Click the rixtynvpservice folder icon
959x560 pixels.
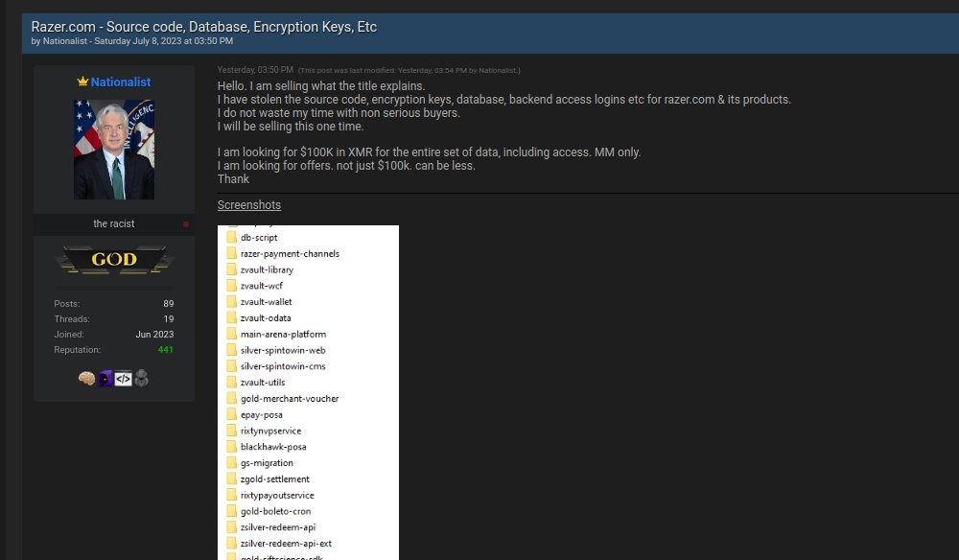point(231,431)
